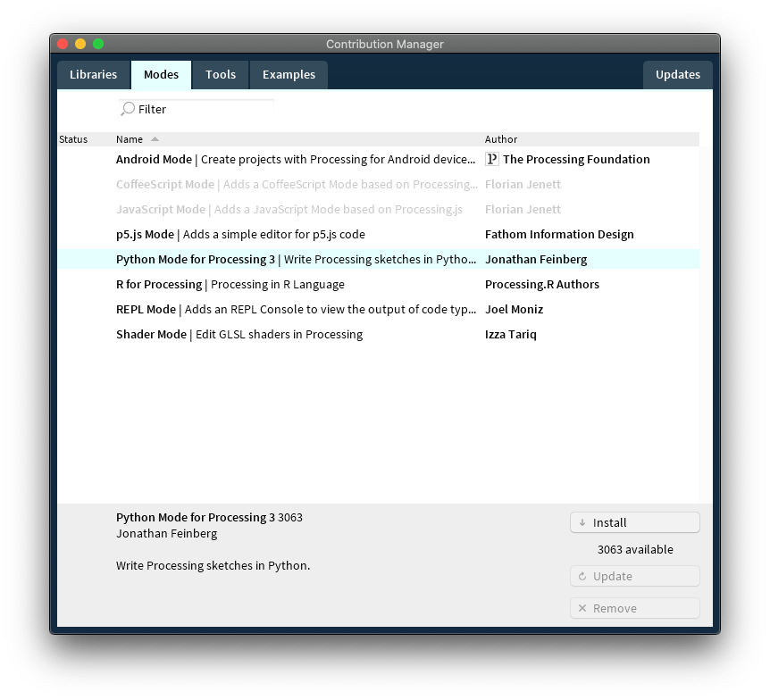
Task: Click Processing.R Authors author cell
Action: tap(542, 285)
